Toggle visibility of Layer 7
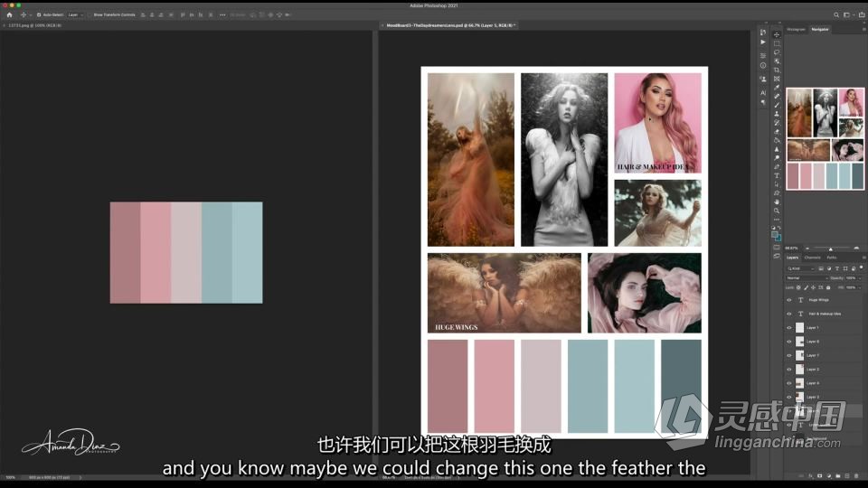 click(789, 355)
